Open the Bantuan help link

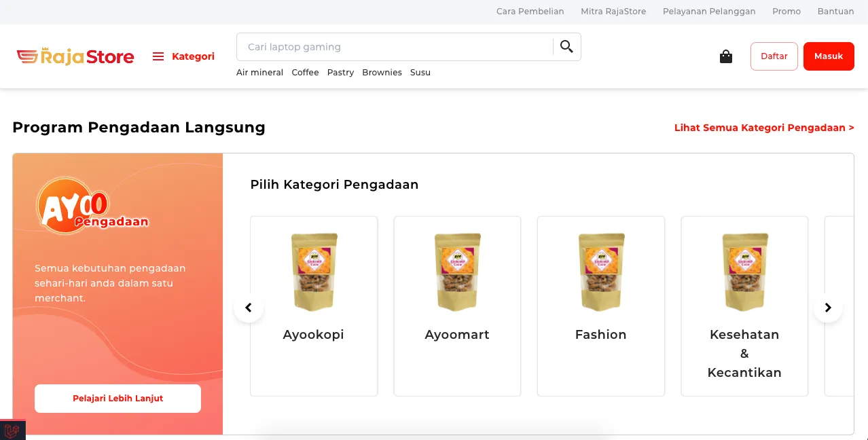(x=836, y=12)
